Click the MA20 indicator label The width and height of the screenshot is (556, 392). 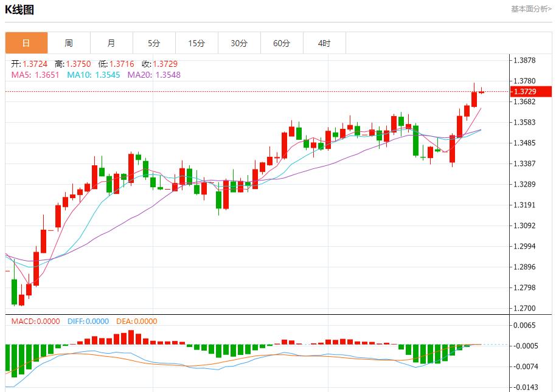(154, 75)
